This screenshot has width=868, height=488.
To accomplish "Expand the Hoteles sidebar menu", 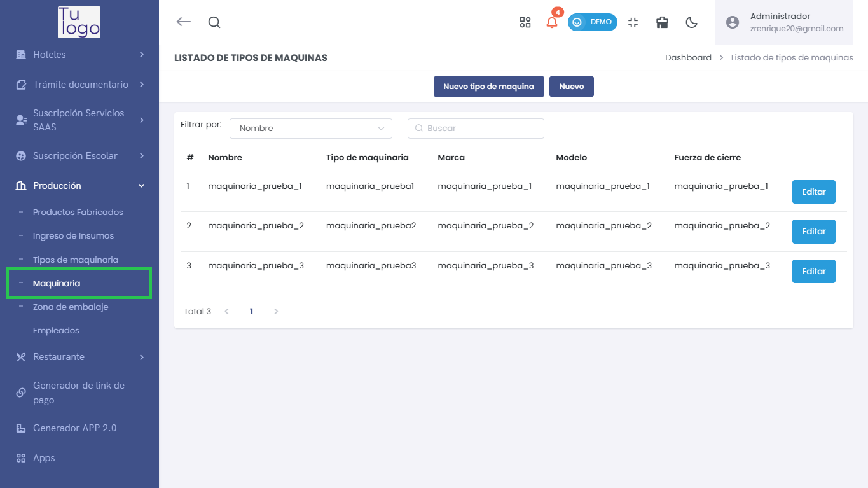I will (x=79, y=55).
